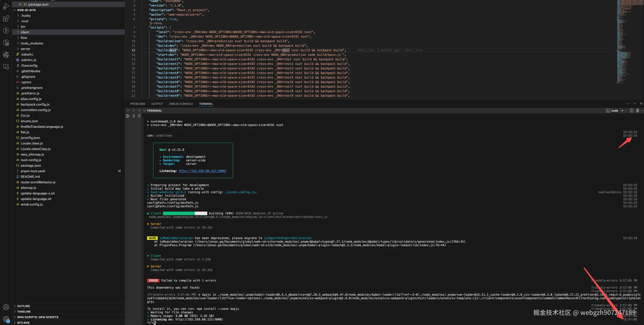Kill terminal using the trash icon

point(637,111)
